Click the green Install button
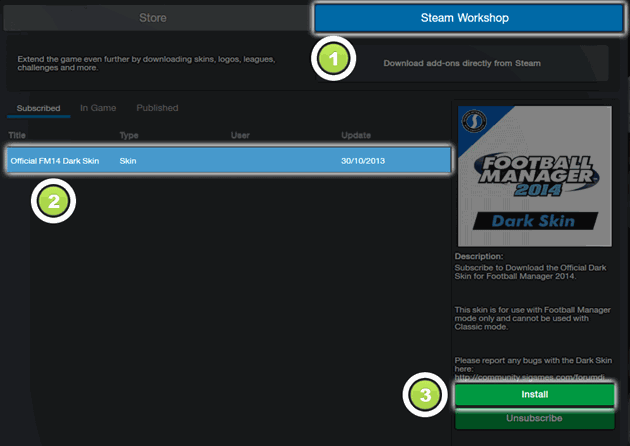Viewport: 630px width, 446px height. [x=534, y=394]
